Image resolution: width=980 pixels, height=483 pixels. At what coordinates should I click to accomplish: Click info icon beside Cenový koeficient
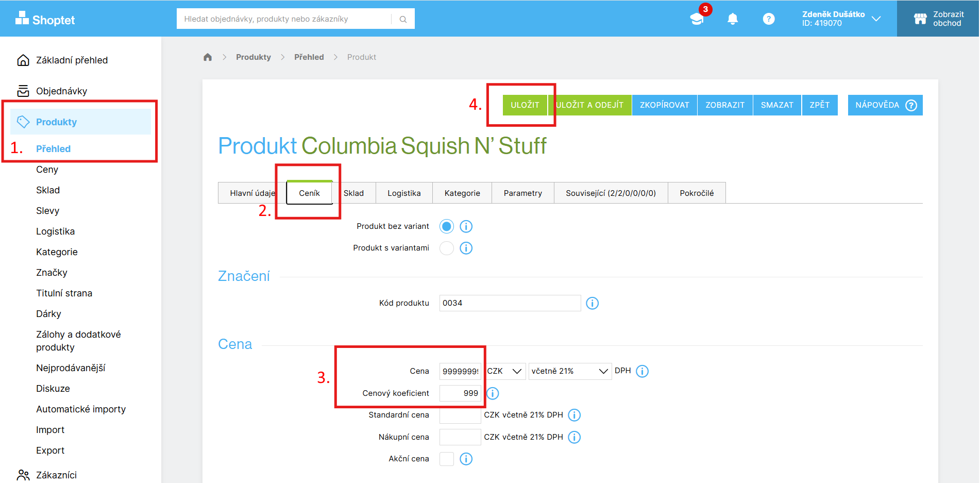tap(493, 393)
